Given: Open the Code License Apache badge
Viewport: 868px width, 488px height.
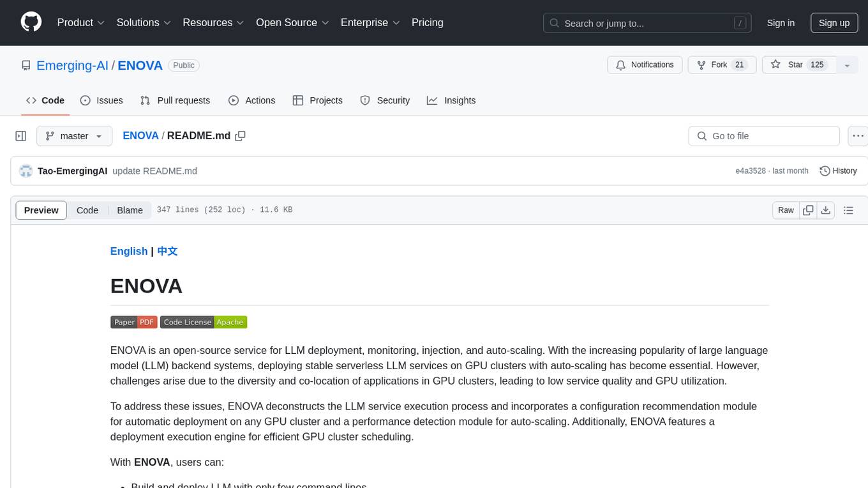Looking at the screenshot, I should click(x=204, y=322).
